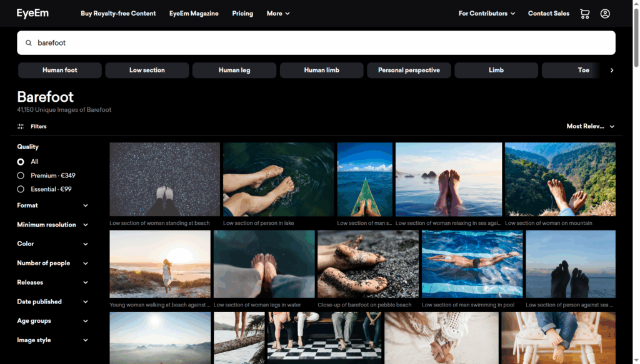This screenshot has height=364, width=640.
Task: Click the shopping cart icon
Action: (584, 13)
